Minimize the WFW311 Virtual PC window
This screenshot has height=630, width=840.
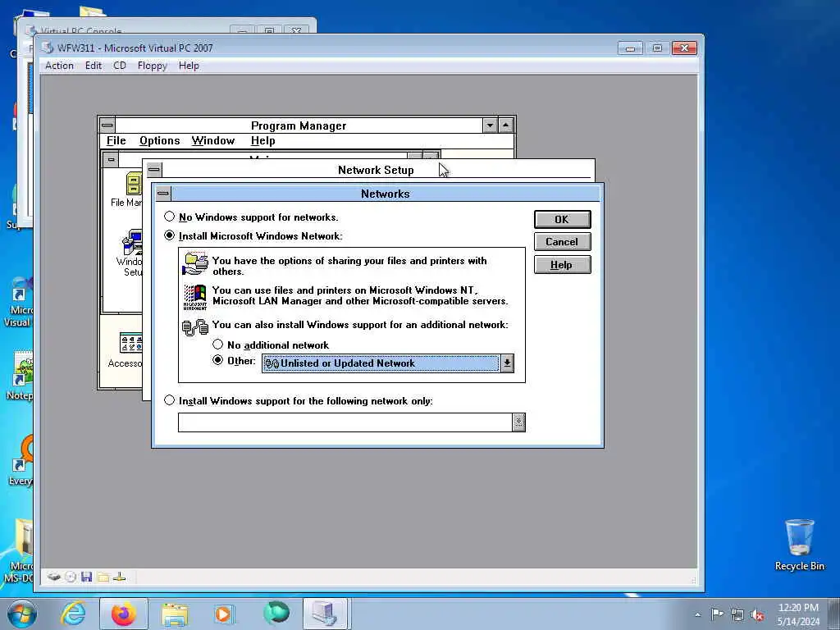pos(630,48)
